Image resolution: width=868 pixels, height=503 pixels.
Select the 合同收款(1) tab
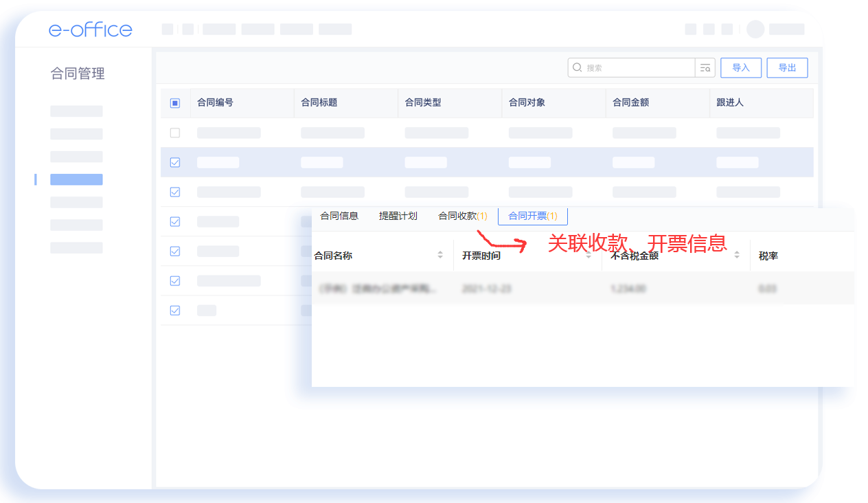pyautogui.click(x=463, y=216)
